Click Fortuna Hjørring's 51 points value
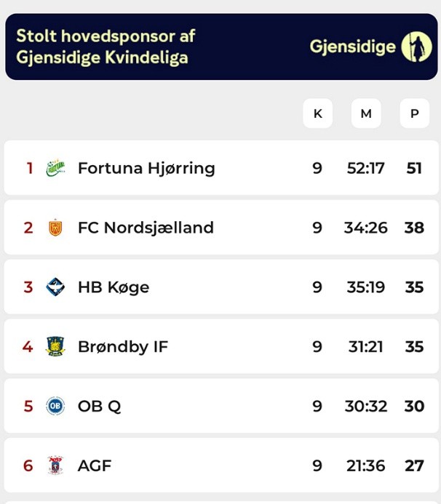The width and height of the screenshot is (441, 504). pyautogui.click(x=414, y=168)
